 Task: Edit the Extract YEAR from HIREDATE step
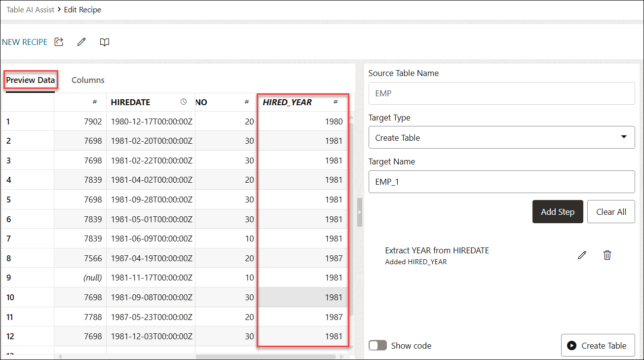(x=582, y=255)
